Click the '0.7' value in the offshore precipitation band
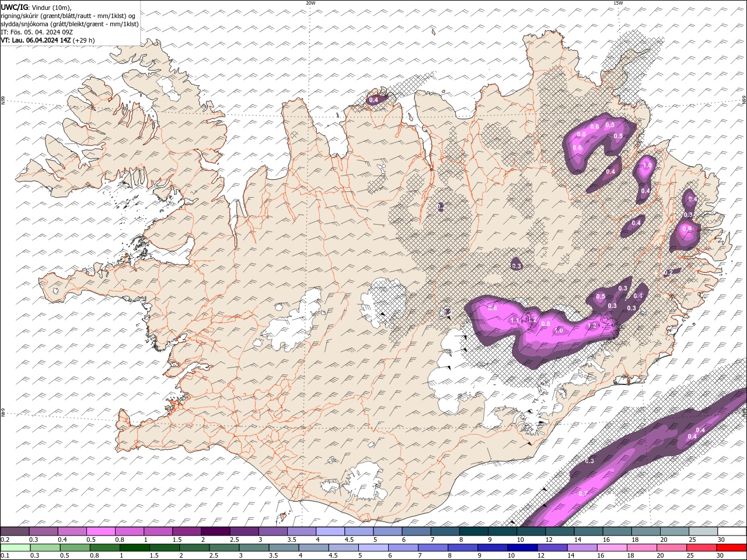Image resolution: width=747 pixels, height=560 pixels. click(x=583, y=494)
